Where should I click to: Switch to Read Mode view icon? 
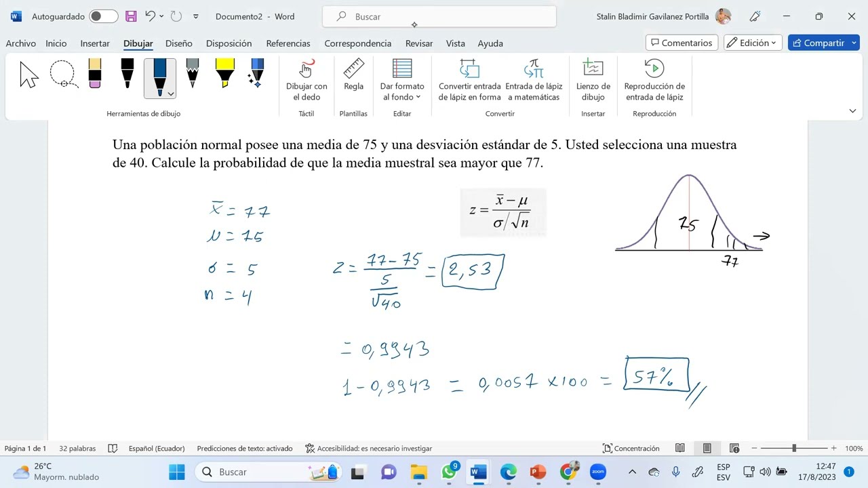680,449
